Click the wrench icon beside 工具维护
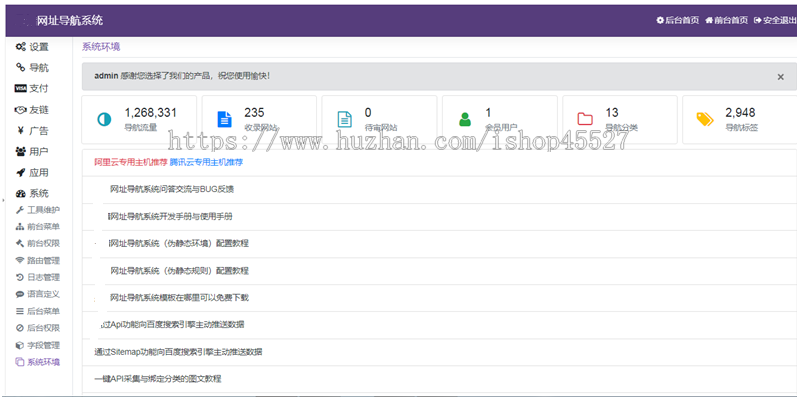 [20, 209]
